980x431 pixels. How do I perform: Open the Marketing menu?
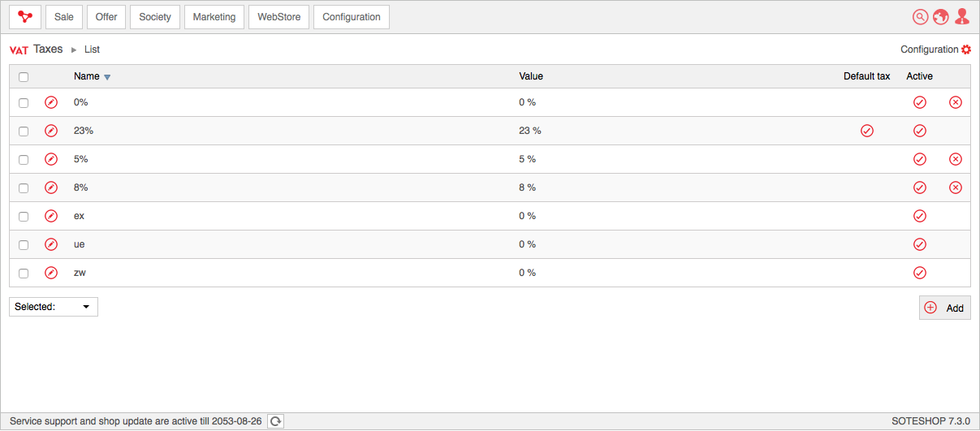214,17
